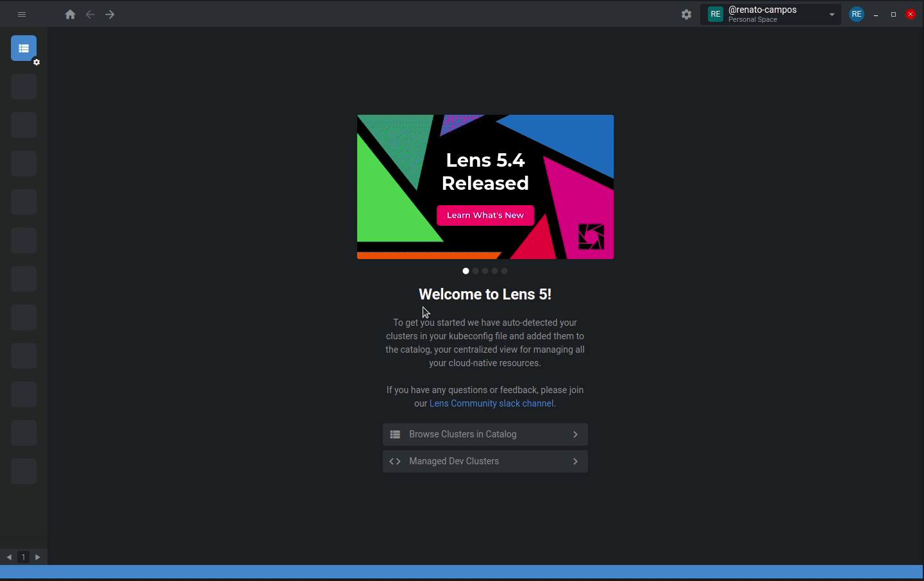Open the hamburger menu in the top bar
This screenshot has width=924, height=581.
point(22,14)
